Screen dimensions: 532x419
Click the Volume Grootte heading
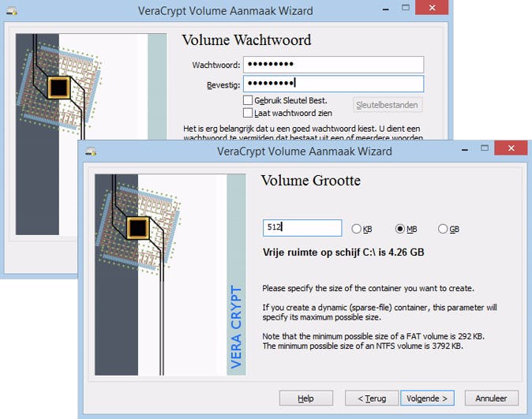pos(311,181)
